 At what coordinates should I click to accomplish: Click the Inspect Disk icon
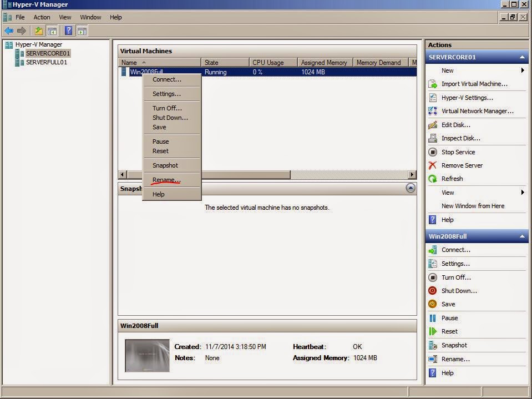click(x=433, y=138)
